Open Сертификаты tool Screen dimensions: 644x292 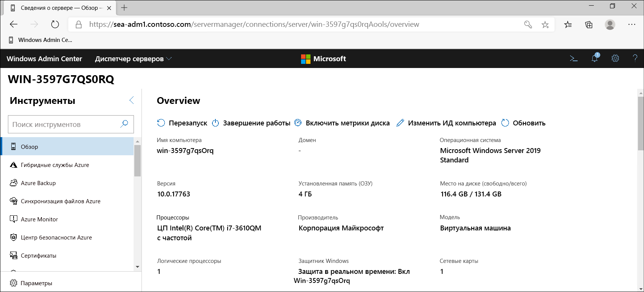coord(68,255)
